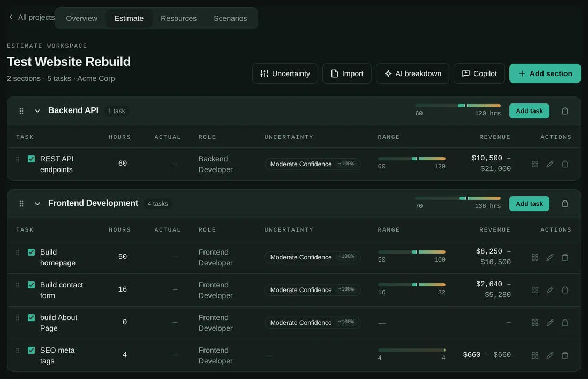This screenshot has height=379, width=588.
Task: Uncheck the SEO meta tags task
Action: (32, 350)
